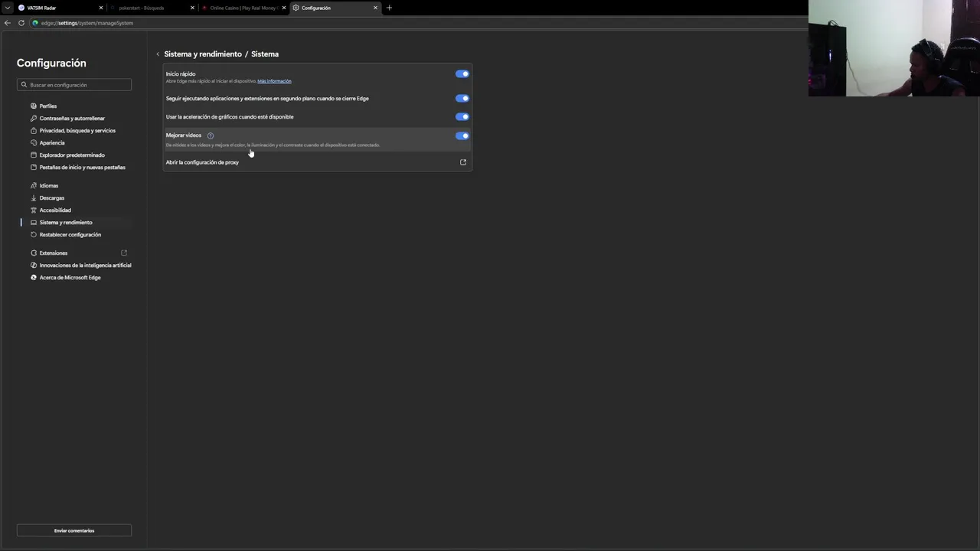Open Acerca de Microsoft Edge
This screenshot has height=551, width=980.
(x=75, y=278)
